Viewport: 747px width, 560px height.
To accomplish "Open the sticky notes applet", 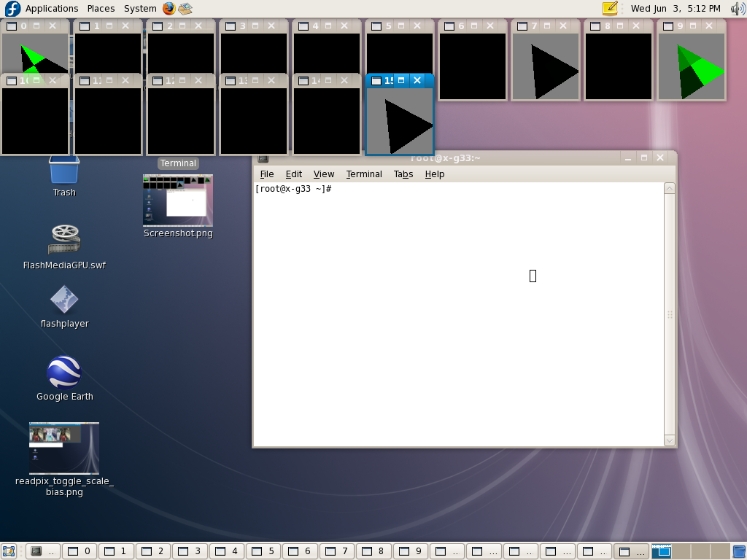I will pyautogui.click(x=610, y=9).
